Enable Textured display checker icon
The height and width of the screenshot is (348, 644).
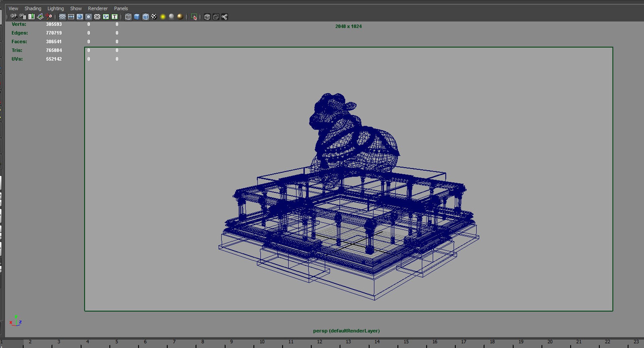coord(154,17)
